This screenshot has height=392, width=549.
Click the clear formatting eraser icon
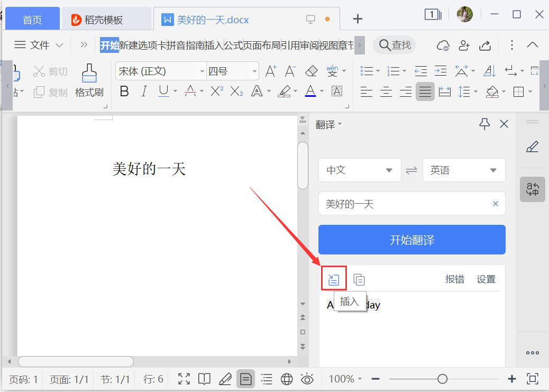point(312,71)
